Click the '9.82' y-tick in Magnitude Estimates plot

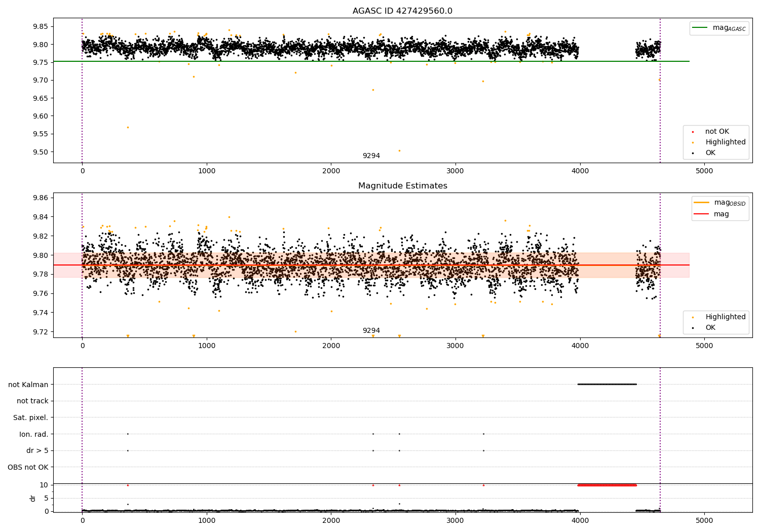pyautogui.click(x=40, y=237)
